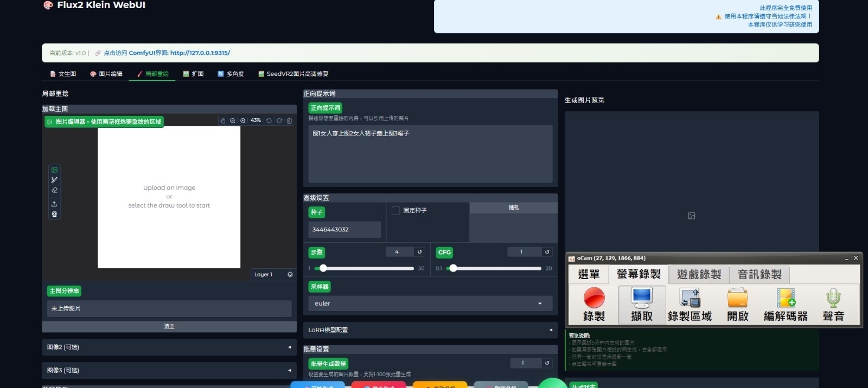Click the 步数 number input showing 4
868x388 pixels.
400,251
